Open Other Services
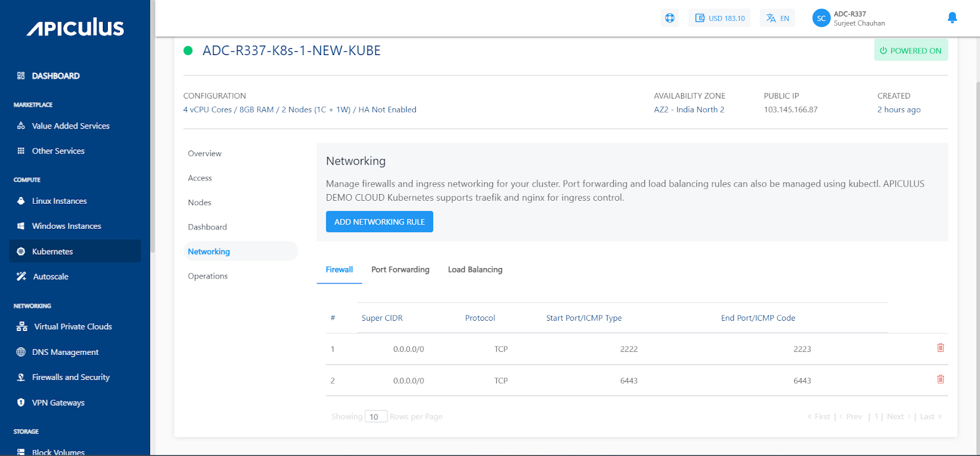980x456 pixels. [x=58, y=151]
